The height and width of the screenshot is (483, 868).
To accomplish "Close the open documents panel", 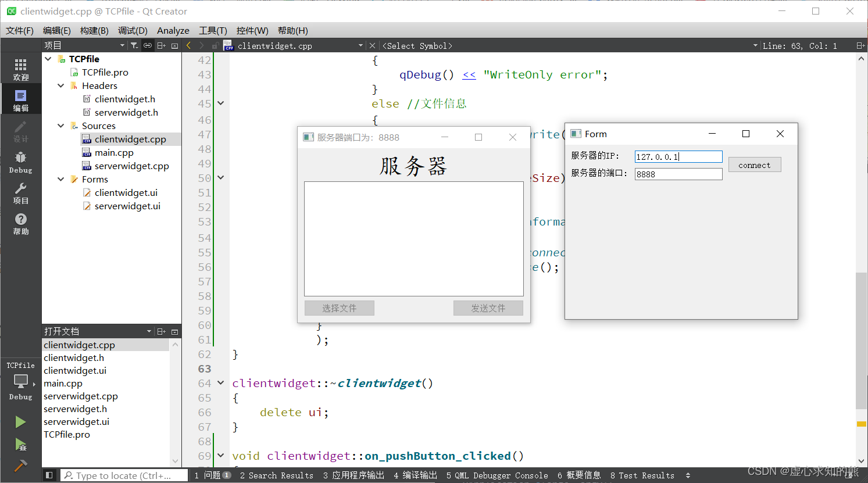I will 174,331.
